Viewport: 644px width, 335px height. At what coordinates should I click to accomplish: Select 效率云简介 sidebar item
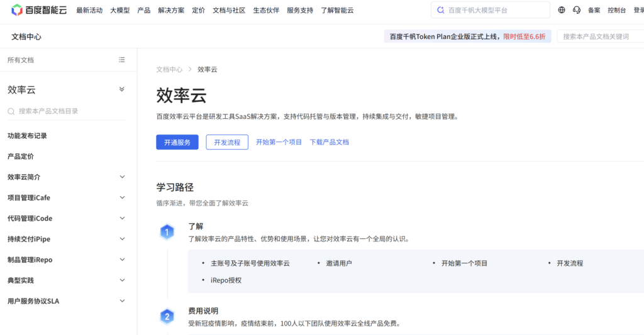coord(24,177)
